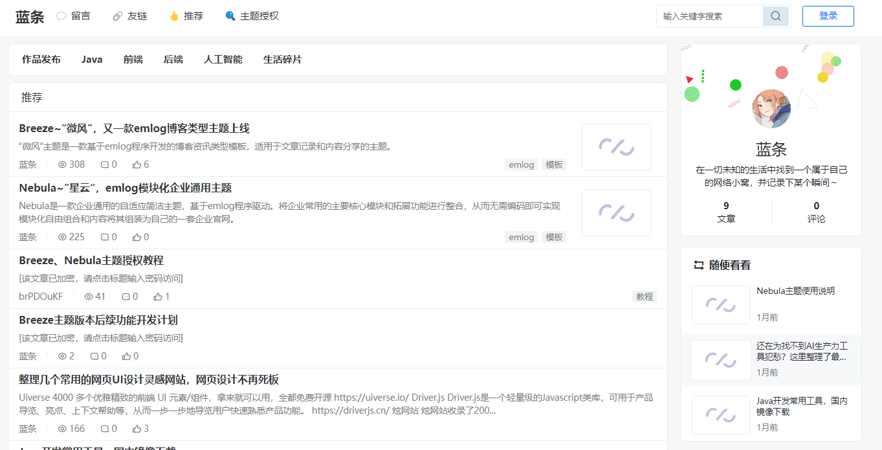
Task: Open the Breeze主题版本后续功能开发计划 article
Action: 98,320
